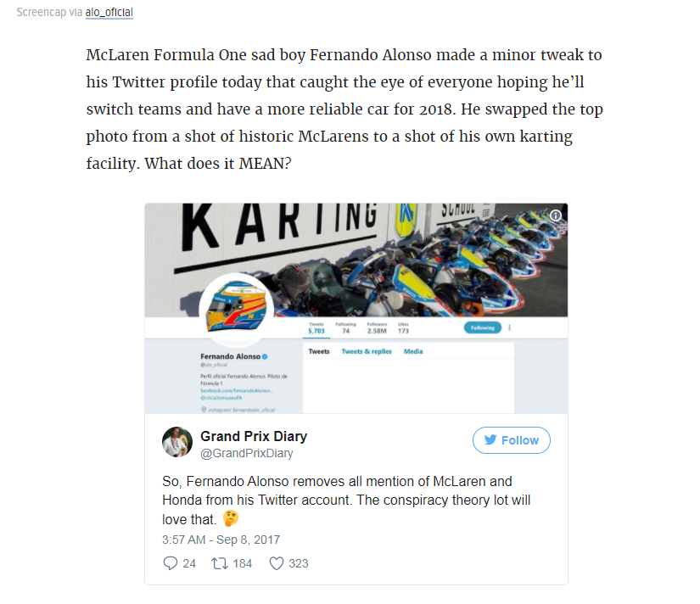Click the thinking face emoji in tweet

(231, 518)
